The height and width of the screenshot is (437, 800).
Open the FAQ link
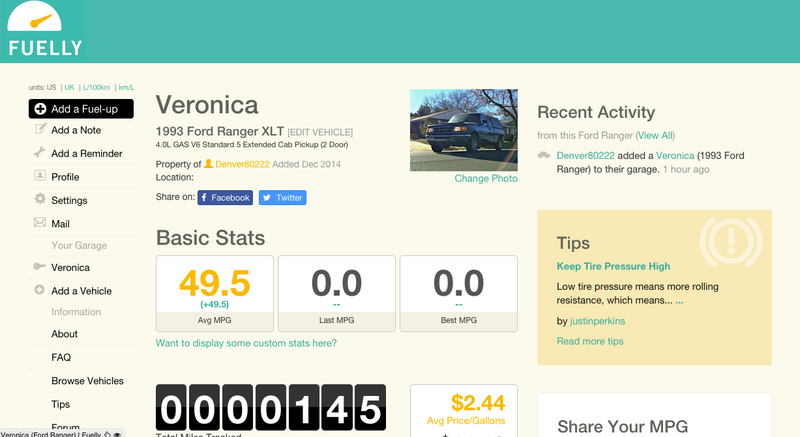[61, 357]
